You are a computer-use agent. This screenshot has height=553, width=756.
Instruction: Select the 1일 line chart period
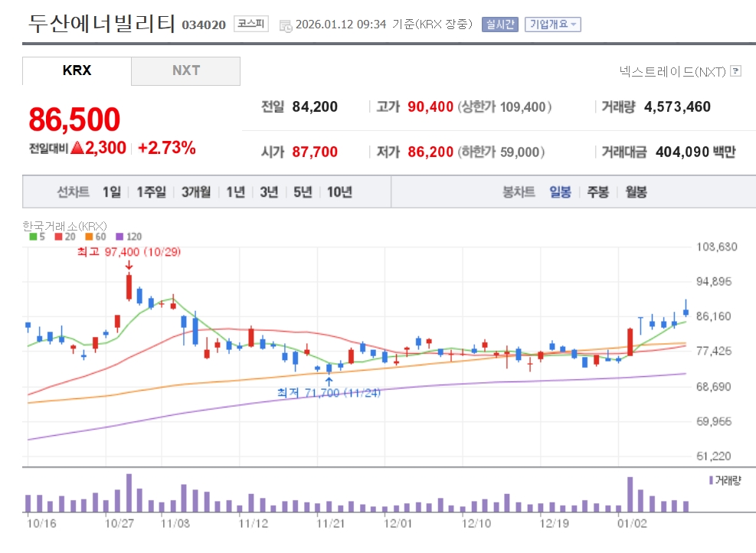pyautogui.click(x=112, y=192)
